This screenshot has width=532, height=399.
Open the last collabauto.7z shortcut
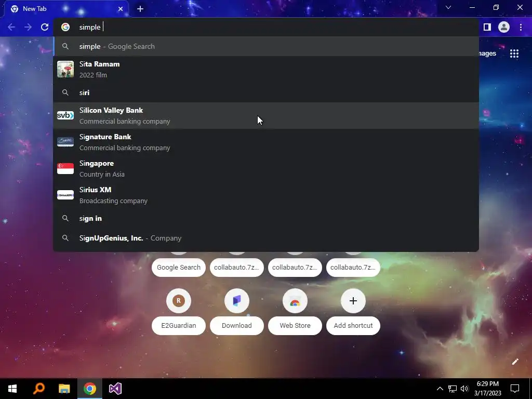coord(353,268)
